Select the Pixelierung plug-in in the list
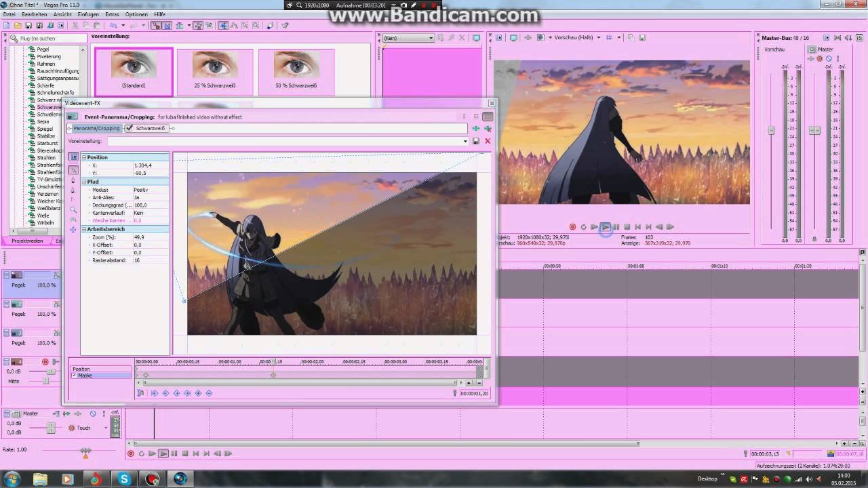The width and height of the screenshot is (868, 488). [49, 57]
